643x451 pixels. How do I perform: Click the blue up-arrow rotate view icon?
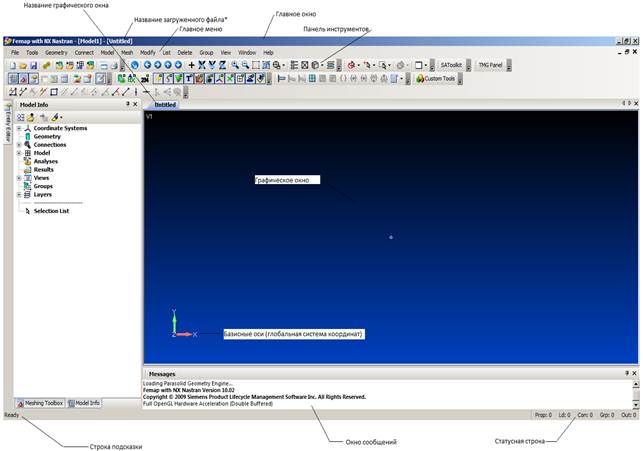click(x=168, y=65)
